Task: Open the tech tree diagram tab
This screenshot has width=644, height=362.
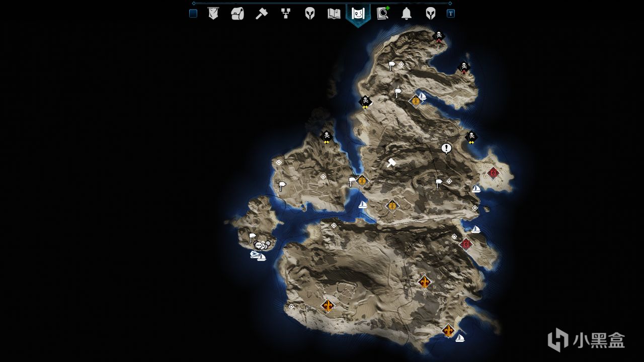Action: click(x=286, y=14)
